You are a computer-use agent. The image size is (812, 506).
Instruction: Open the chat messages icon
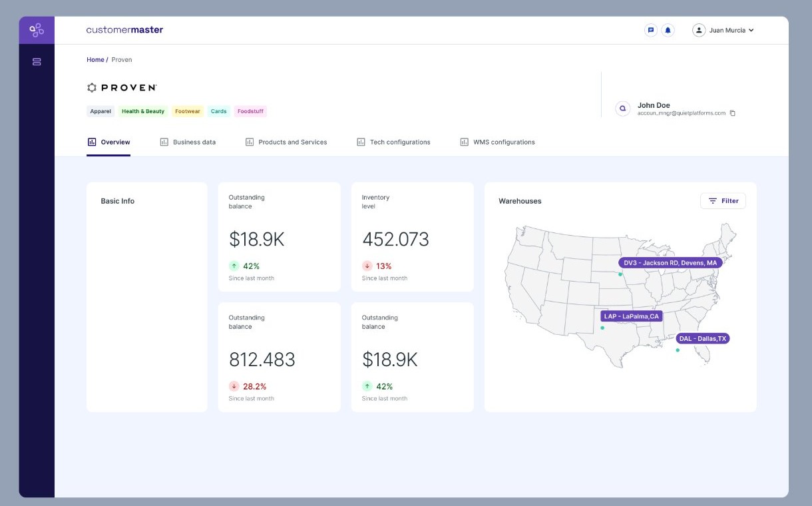point(651,30)
